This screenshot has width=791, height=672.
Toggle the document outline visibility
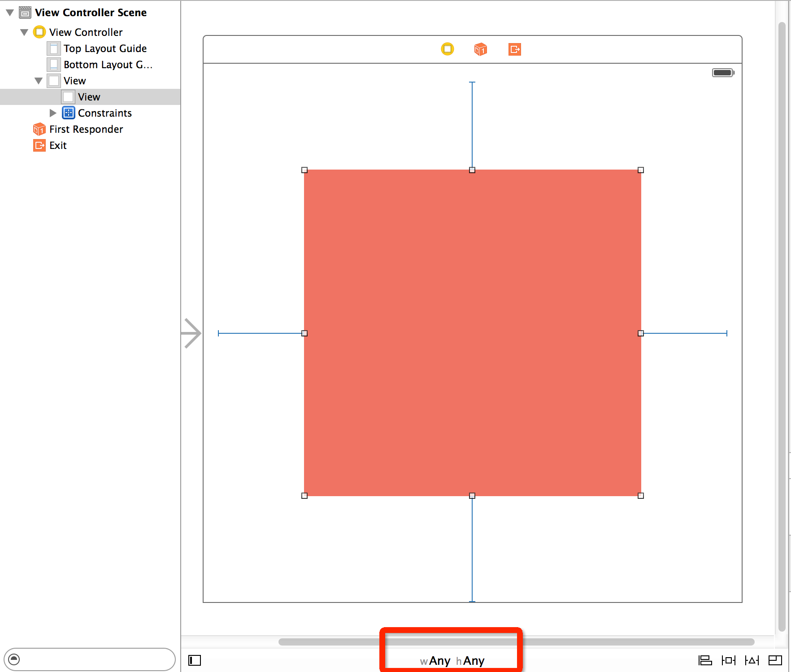[195, 660]
